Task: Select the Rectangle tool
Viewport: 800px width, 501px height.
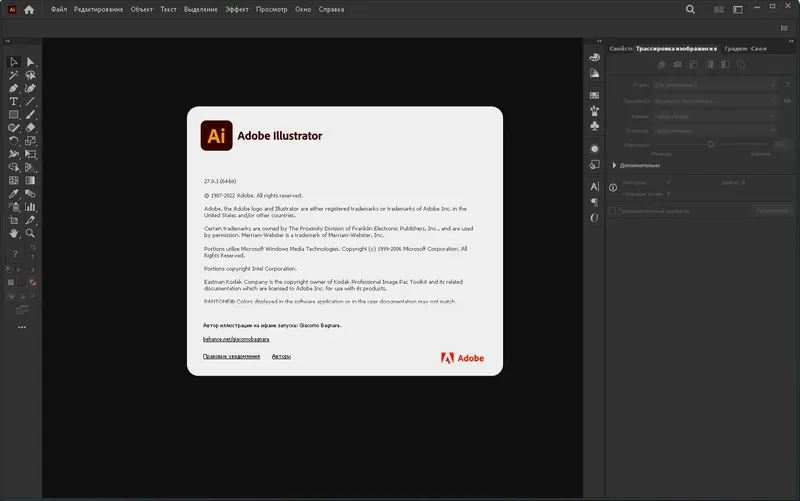Action: [x=14, y=115]
